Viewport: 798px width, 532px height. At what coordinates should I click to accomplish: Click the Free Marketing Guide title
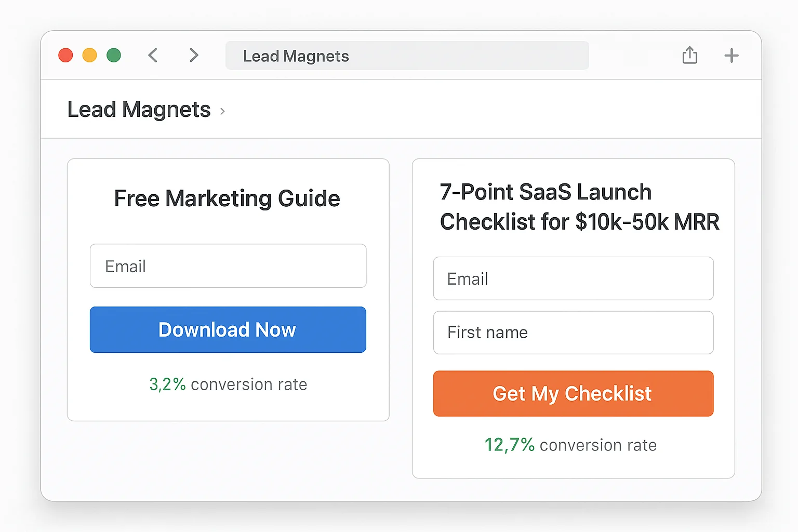coord(227,198)
